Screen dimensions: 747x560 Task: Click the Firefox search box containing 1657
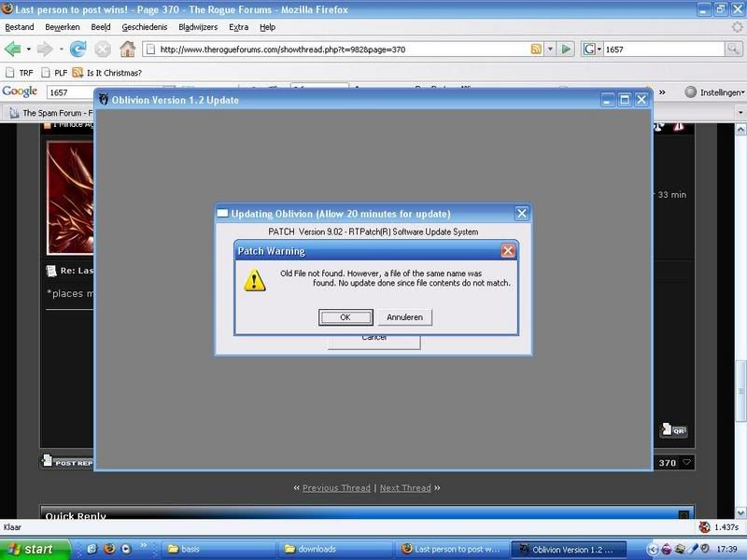[x=664, y=49]
